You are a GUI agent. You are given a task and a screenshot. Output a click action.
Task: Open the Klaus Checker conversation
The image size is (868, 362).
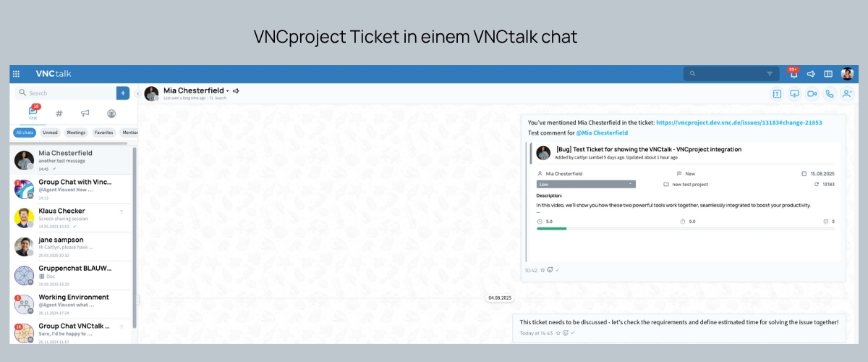(72, 217)
